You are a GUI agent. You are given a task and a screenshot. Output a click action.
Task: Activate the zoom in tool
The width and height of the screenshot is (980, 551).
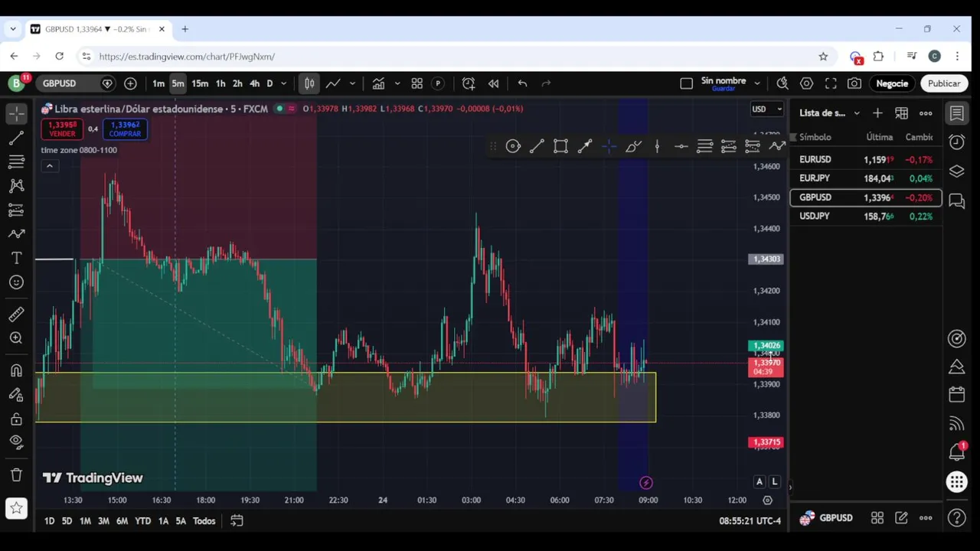[x=16, y=338]
